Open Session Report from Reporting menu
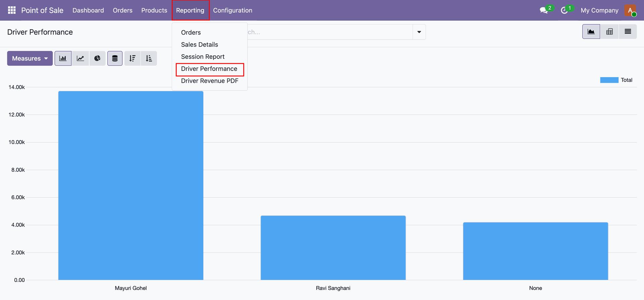 [203, 57]
